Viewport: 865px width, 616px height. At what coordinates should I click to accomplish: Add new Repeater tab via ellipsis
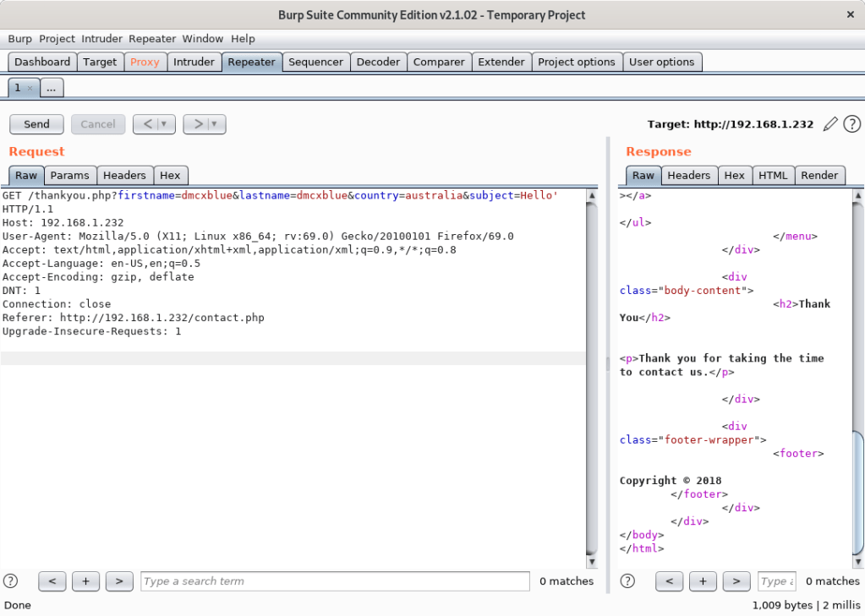pyautogui.click(x=52, y=88)
